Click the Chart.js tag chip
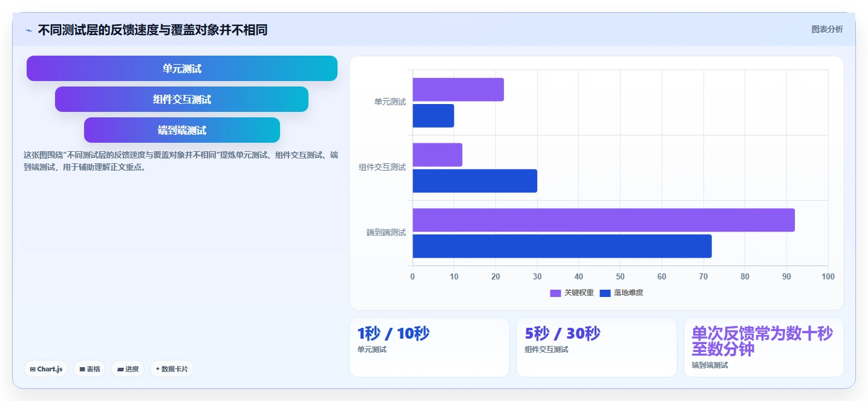This screenshot has width=868, height=401. [x=46, y=369]
